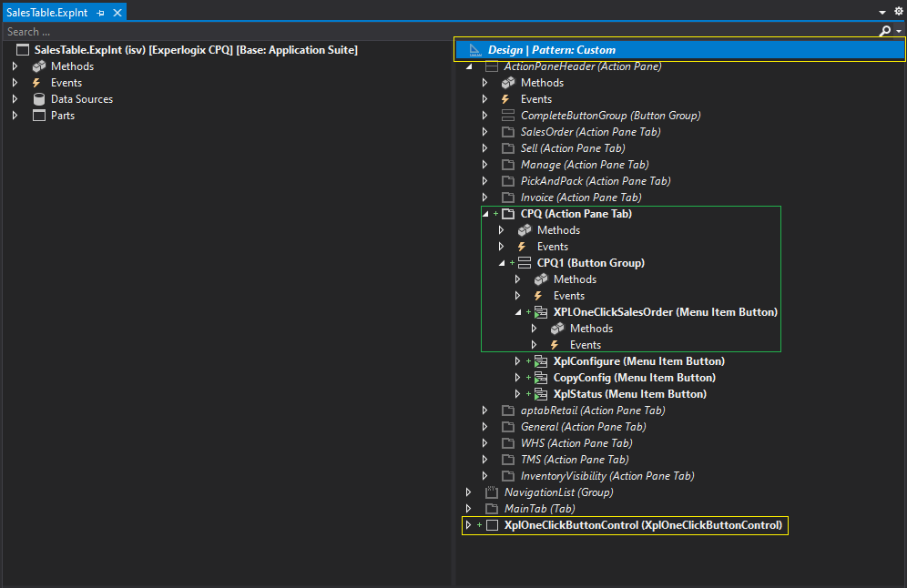Open the tab list dropdown arrow
The width and height of the screenshot is (907, 588).
click(882, 12)
